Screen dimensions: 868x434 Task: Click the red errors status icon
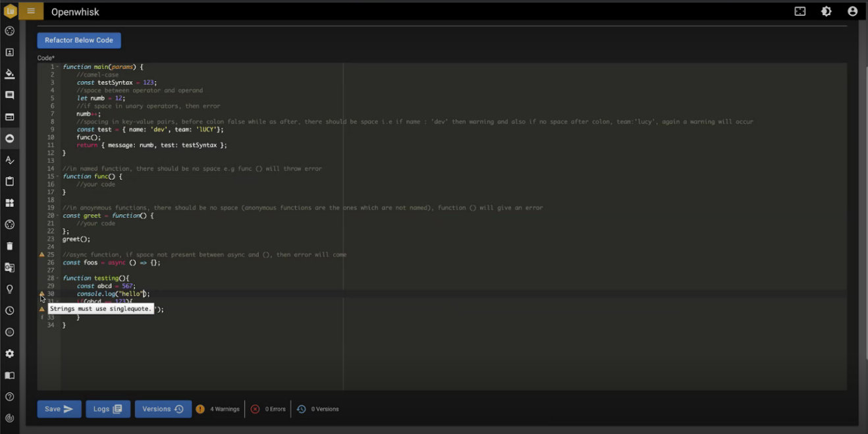(255, 409)
